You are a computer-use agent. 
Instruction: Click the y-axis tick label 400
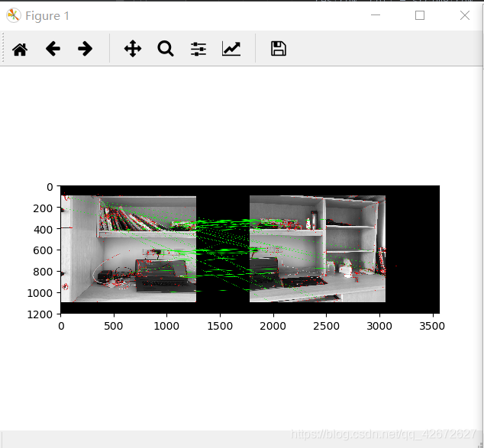[x=43, y=230]
